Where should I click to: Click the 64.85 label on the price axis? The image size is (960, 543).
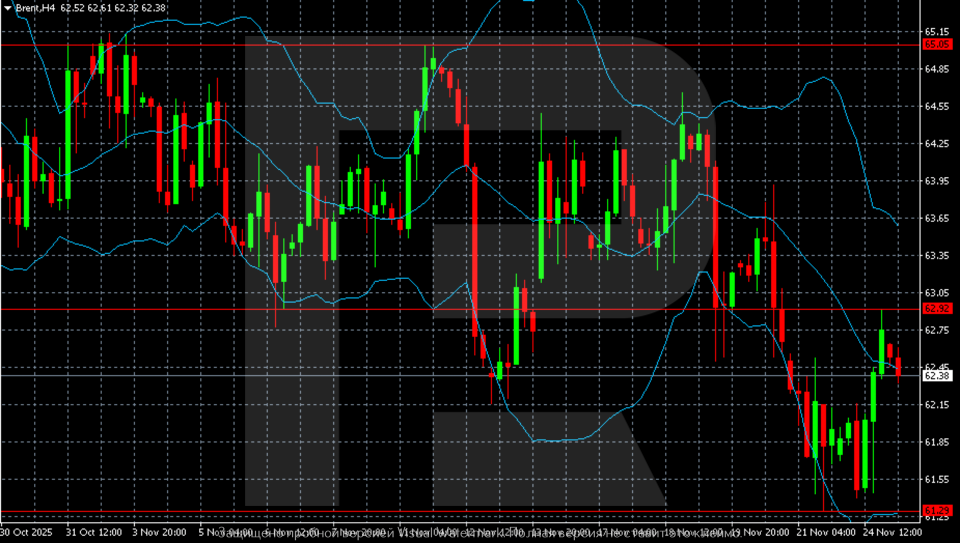tap(937, 69)
